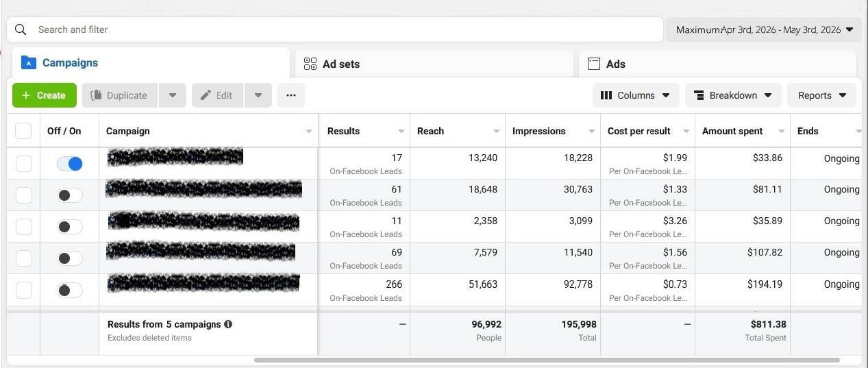This screenshot has height=368, width=868.
Task: Open the three-dots more options menu
Action: (291, 95)
